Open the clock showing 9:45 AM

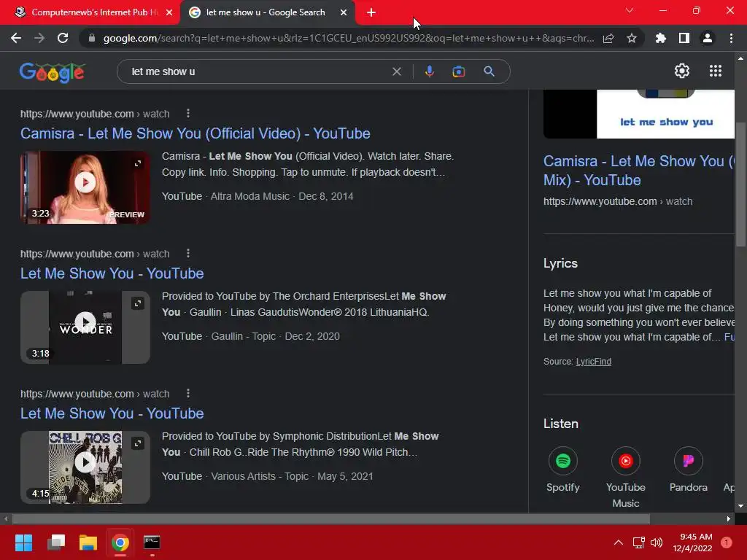(692, 542)
